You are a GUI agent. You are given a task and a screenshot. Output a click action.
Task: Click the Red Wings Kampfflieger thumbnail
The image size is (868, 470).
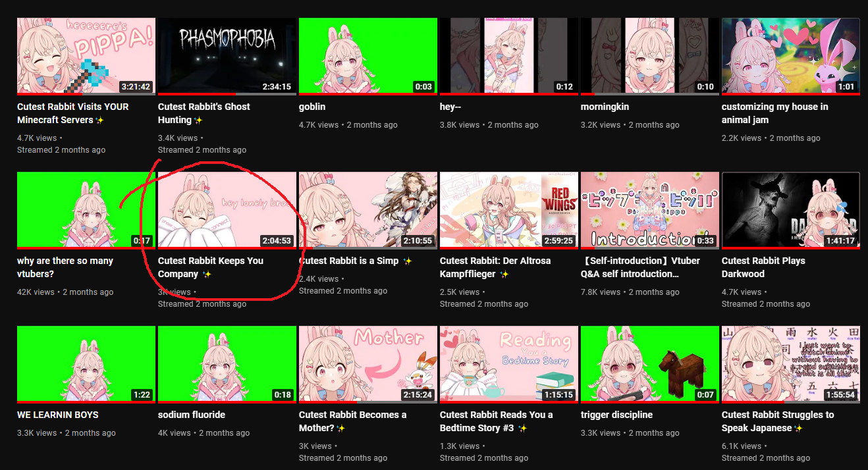(509, 211)
